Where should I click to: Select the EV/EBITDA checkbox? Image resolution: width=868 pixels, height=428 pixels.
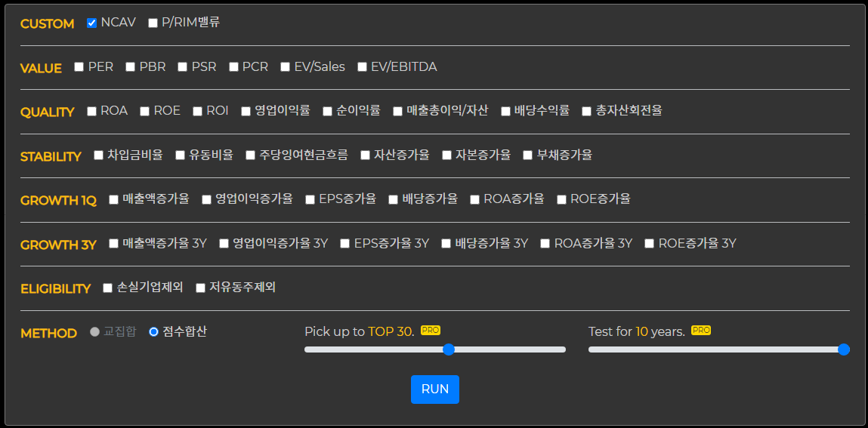coord(362,67)
